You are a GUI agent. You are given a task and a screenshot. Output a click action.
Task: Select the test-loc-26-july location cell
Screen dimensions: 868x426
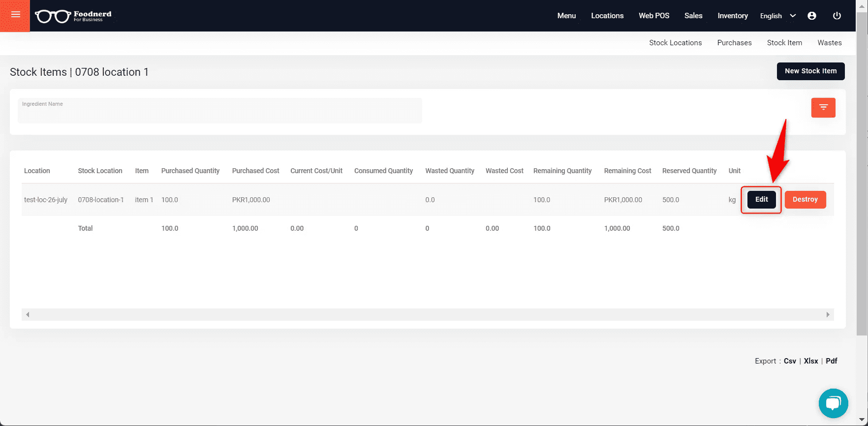[46, 200]
